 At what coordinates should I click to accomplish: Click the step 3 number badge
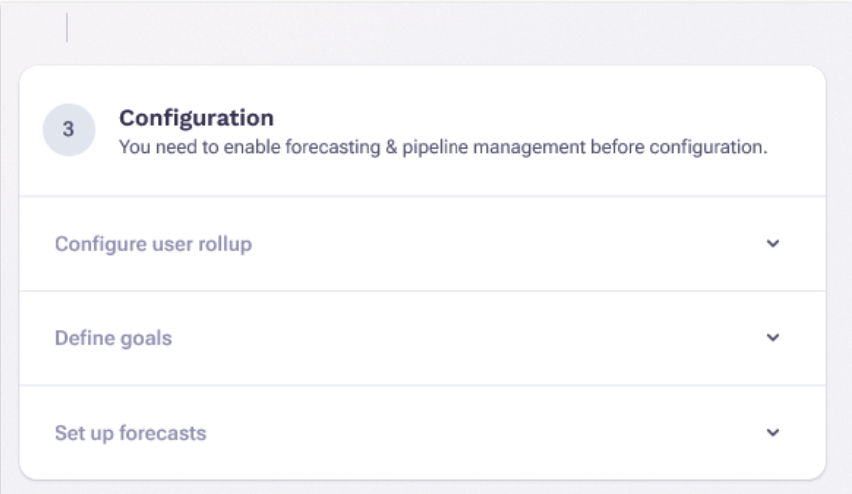tap(68, 130)
